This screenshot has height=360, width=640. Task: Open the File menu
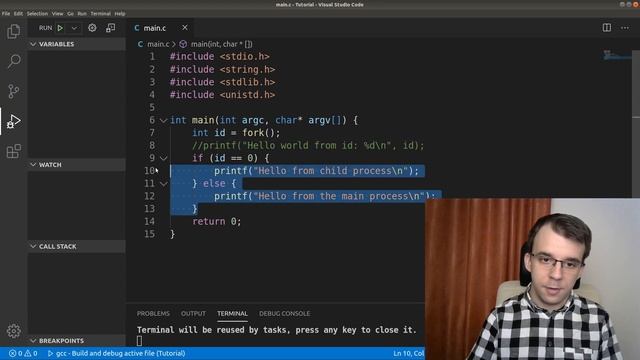click(x=6, y=13)
